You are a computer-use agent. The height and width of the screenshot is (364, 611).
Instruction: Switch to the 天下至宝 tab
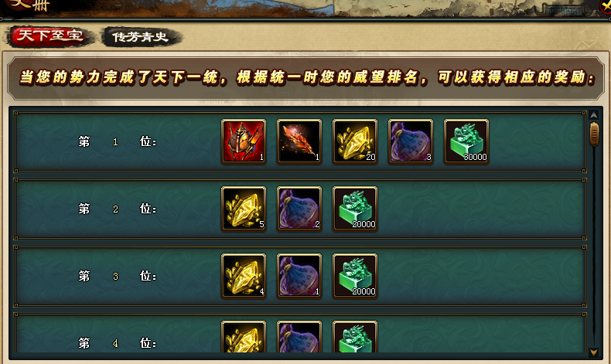point(49,36)
